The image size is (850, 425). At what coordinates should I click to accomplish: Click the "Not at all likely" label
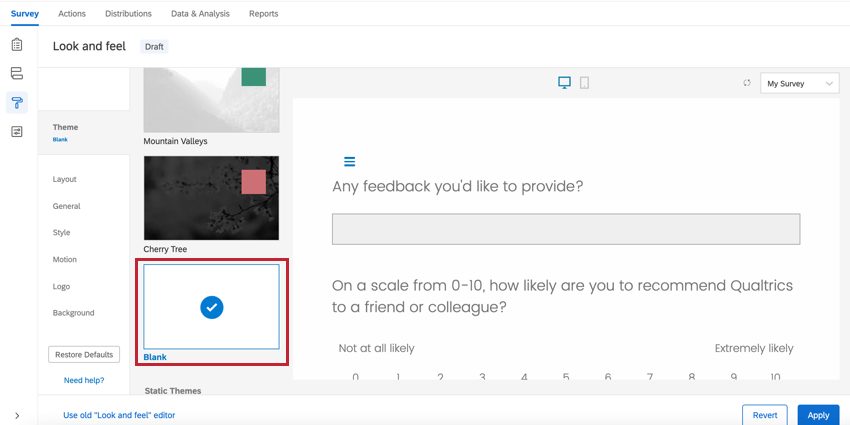pos(376,348)
